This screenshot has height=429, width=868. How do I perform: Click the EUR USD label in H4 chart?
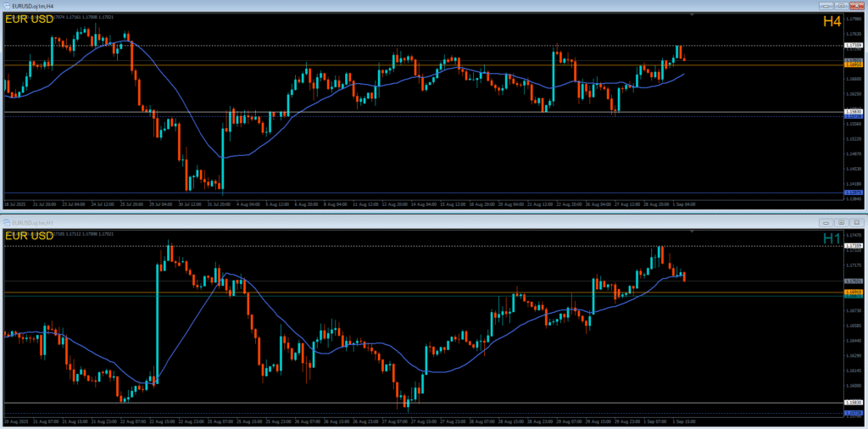pyautogui.click(x=29, y=19)
